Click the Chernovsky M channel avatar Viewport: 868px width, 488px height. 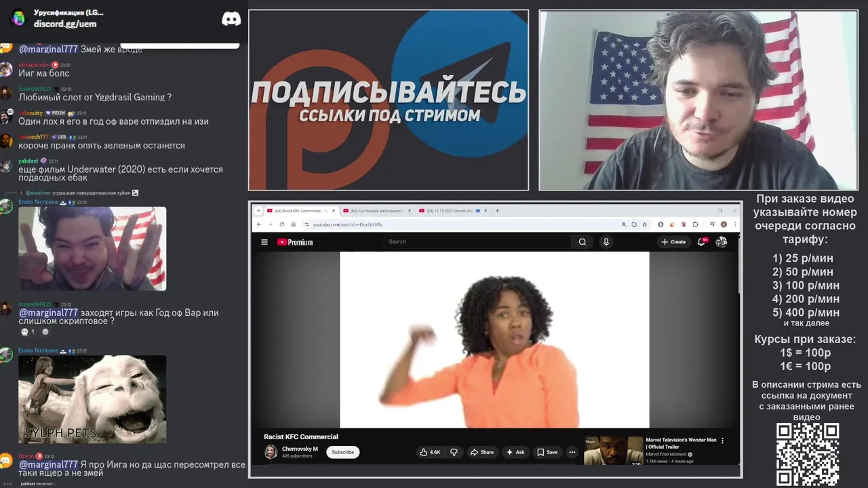pos(271,452)
